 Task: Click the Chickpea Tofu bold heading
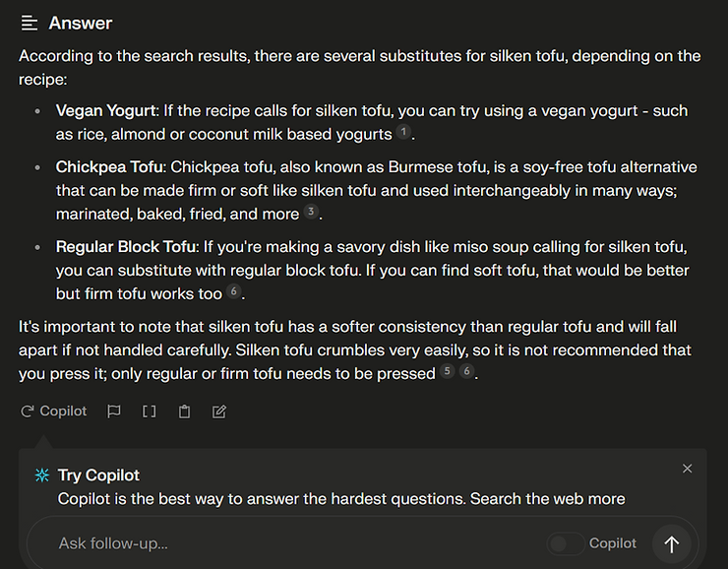tap(109, 167)
